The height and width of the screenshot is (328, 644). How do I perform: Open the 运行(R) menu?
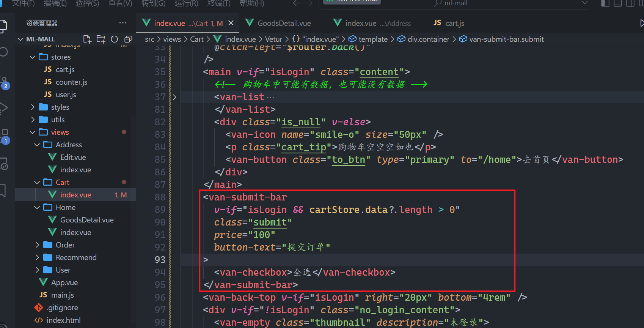(x=186, y=3)
